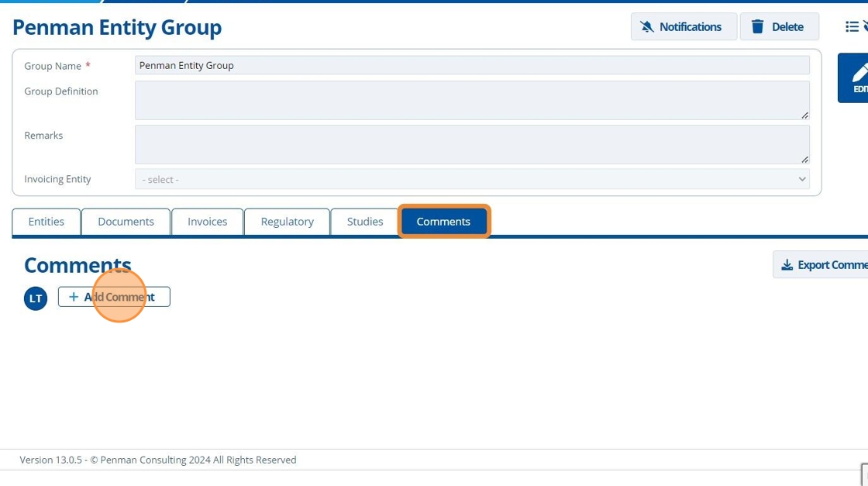Open the list view icon at top right
The width and height of the screenshot is (868, 486).
click(x=852, y=26)
